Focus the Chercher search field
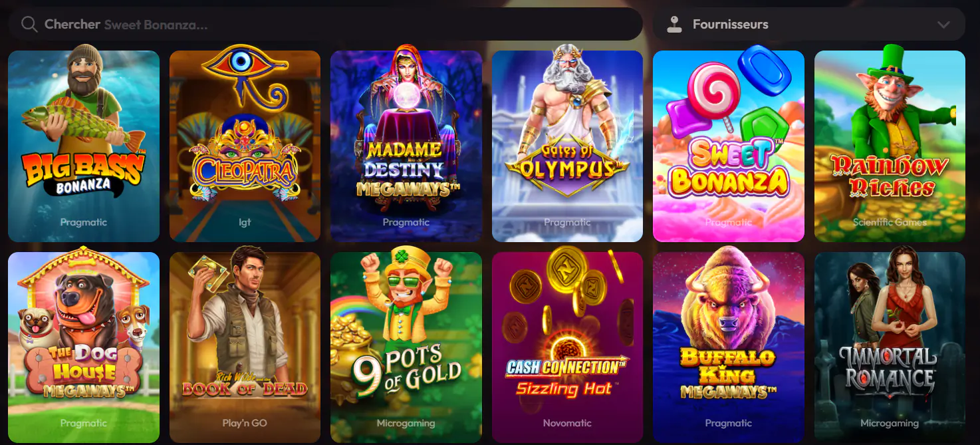 (326, 24)
